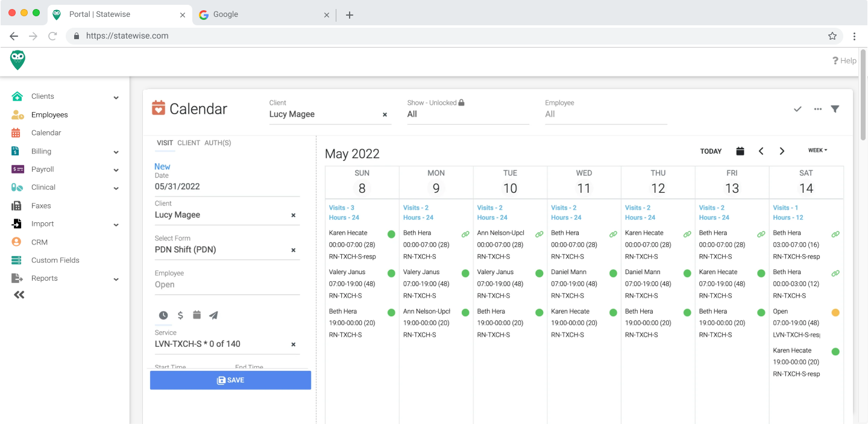This screenshot has width=868, height=424.
Task: Click the Billing sidebar icon
Action: (x=16, y=151)
